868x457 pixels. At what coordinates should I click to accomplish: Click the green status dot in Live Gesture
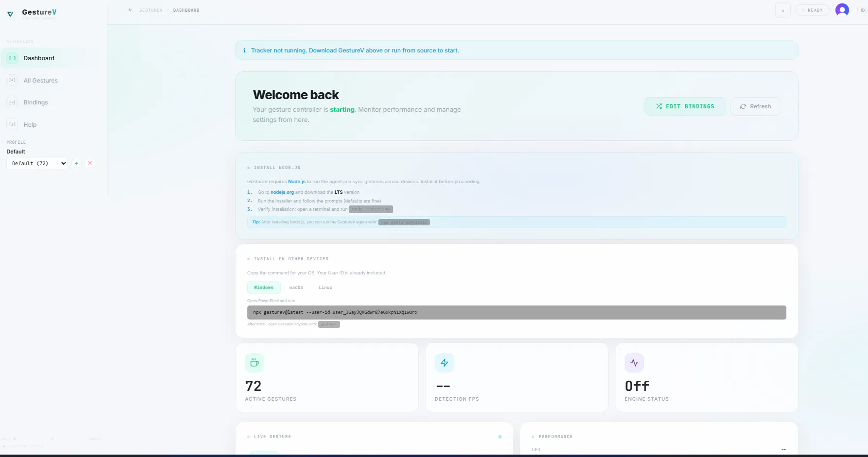(x=500, y=437)
